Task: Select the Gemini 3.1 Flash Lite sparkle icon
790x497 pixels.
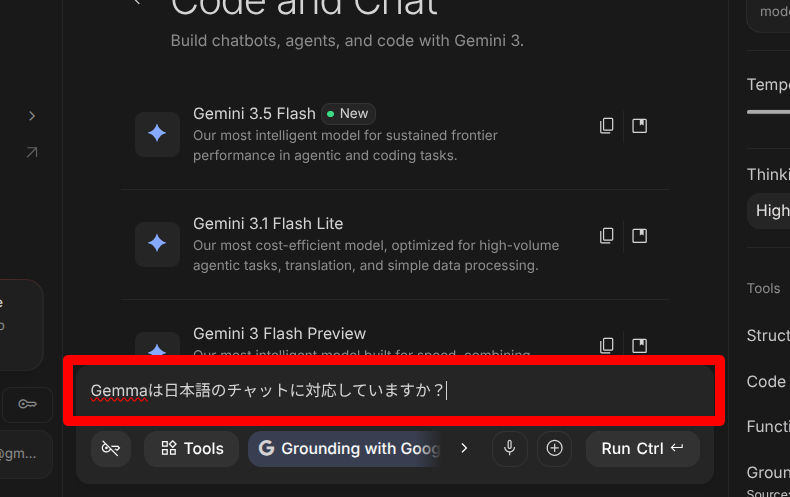Action: pyautogui.click(x=157, y=244)
